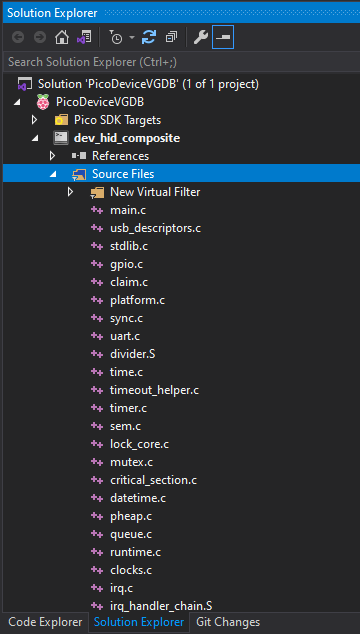Select divider.S assembly file
Screen dimensions: 360x634
point(133,354)
